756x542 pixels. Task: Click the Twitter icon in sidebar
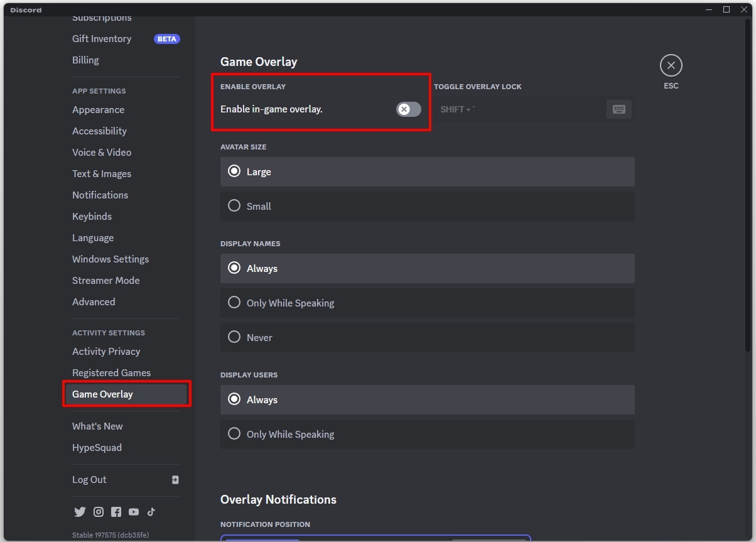(80, 512)
